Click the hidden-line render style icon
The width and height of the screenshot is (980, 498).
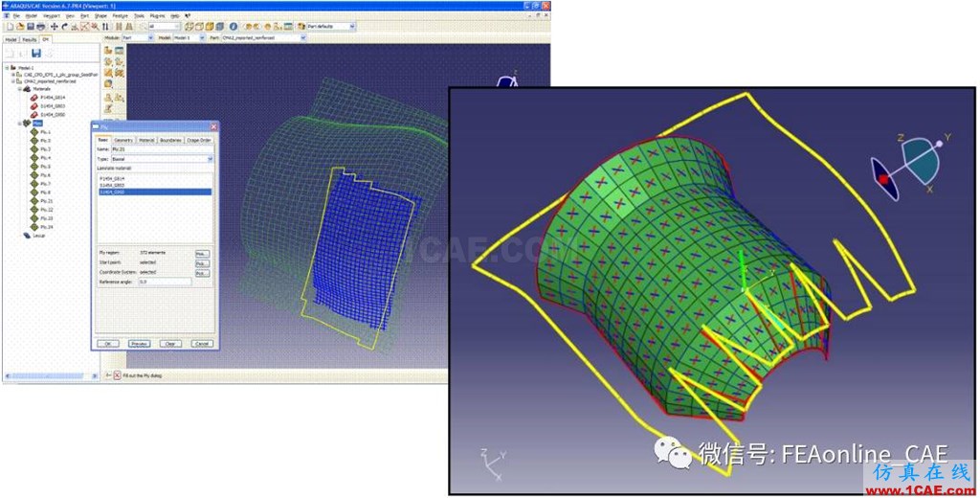199,26
